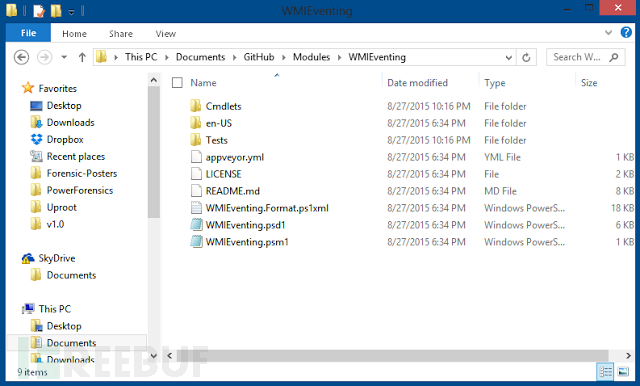Viewport: 640px width, 386px height.
Task: Expand the ribbon with the chevron
Action: tap(608, 33)
